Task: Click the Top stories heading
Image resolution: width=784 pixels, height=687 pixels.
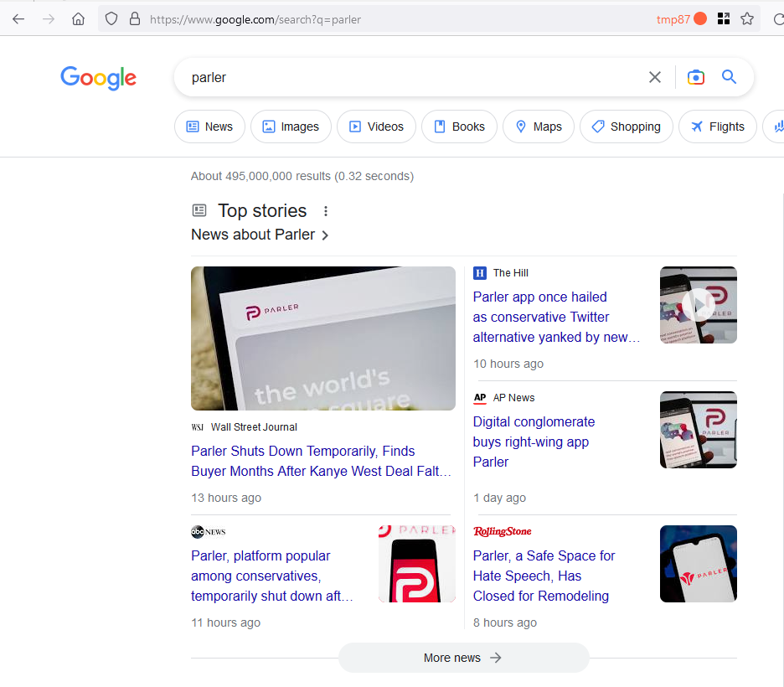Action: [x=262, y=211]
